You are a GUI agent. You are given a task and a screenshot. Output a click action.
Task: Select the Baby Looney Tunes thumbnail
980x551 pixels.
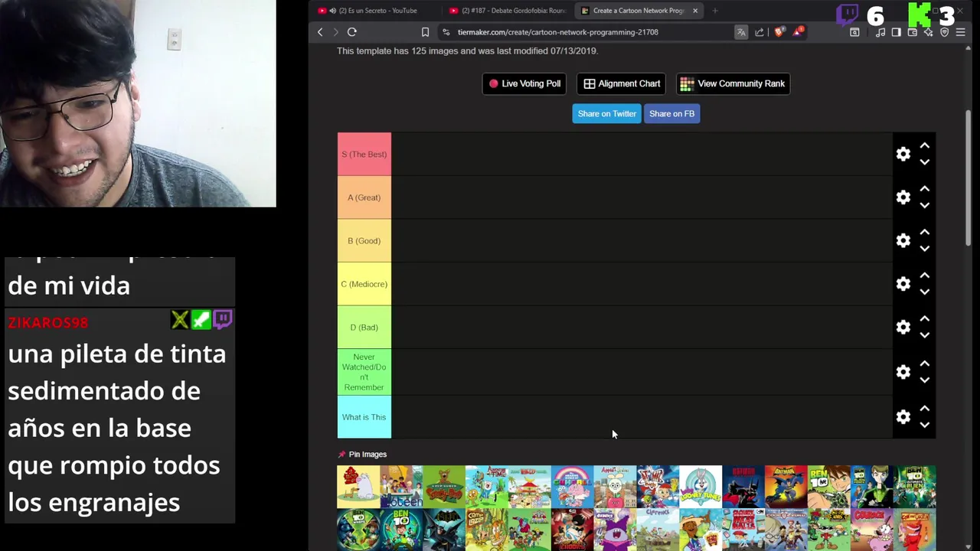[701, 487]
